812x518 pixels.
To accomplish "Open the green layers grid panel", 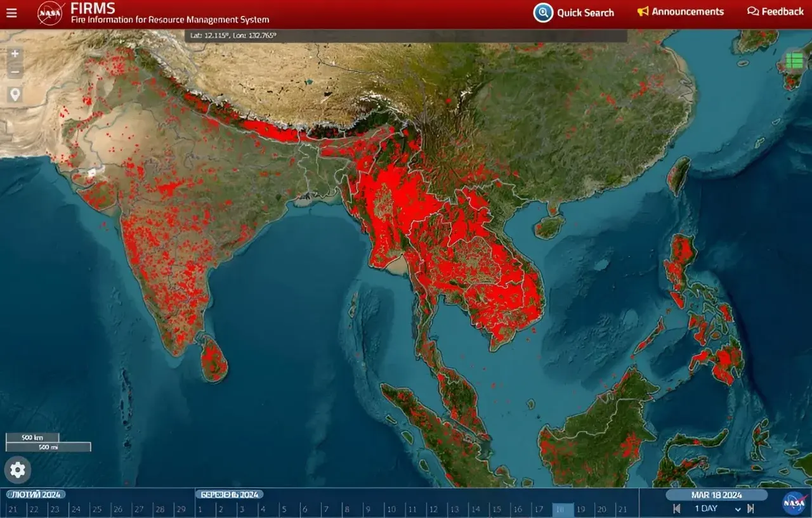I will (x=794, y=61).
